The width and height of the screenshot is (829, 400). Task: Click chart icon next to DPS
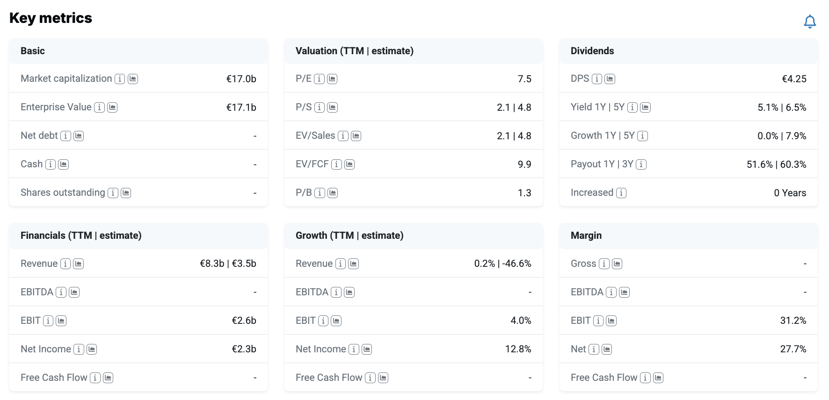[x=610, y=79]
